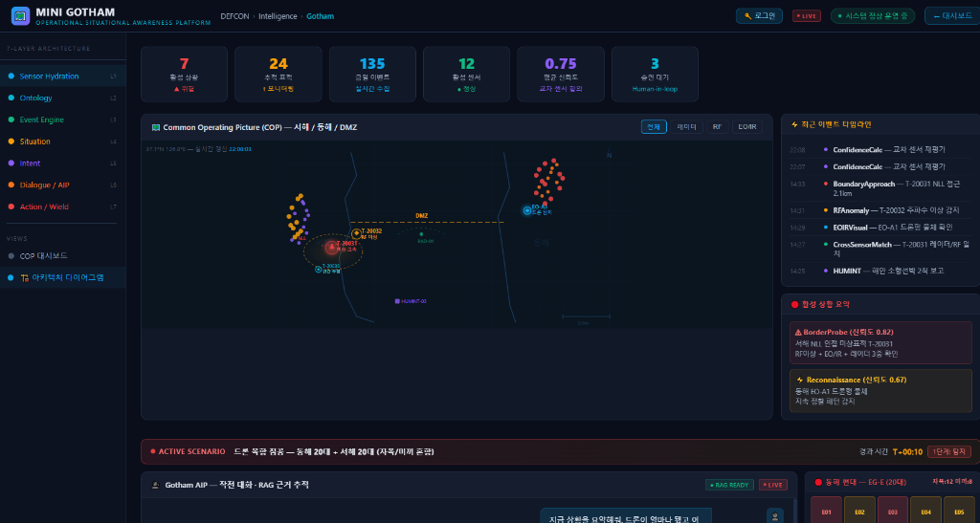Click the 로그인 login button

click(759, 15)
